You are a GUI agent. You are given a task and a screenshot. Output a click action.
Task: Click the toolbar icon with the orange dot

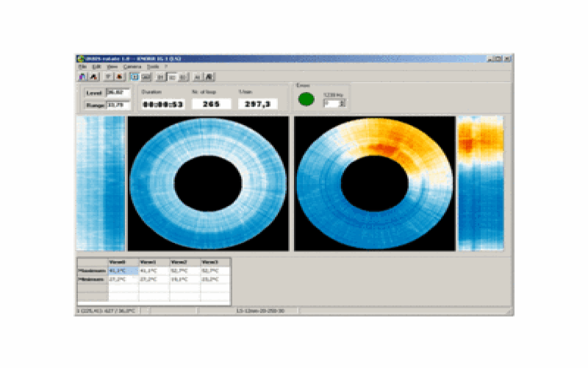coord(119,77)
